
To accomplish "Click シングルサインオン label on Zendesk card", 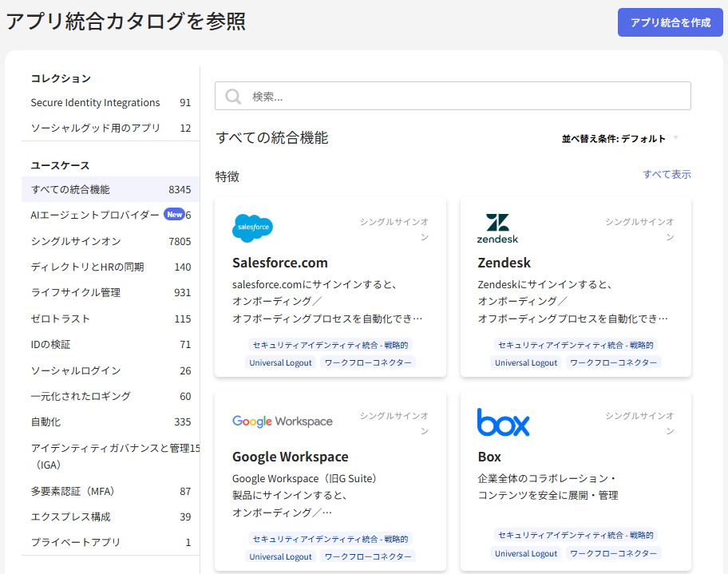I will click(x=639, y=229).
